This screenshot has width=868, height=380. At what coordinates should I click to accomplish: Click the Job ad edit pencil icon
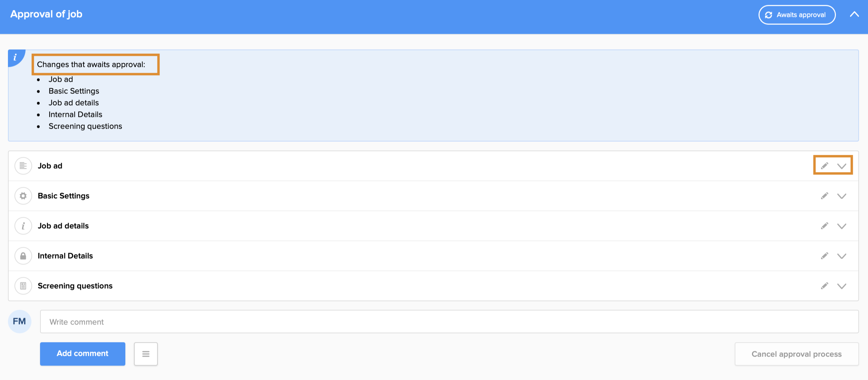(824, 166)
